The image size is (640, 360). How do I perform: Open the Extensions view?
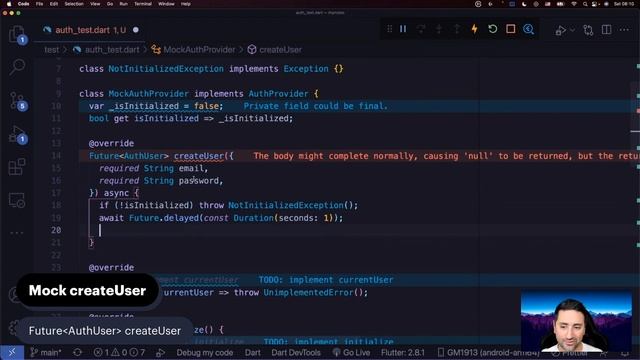click(x=17, y=167)
